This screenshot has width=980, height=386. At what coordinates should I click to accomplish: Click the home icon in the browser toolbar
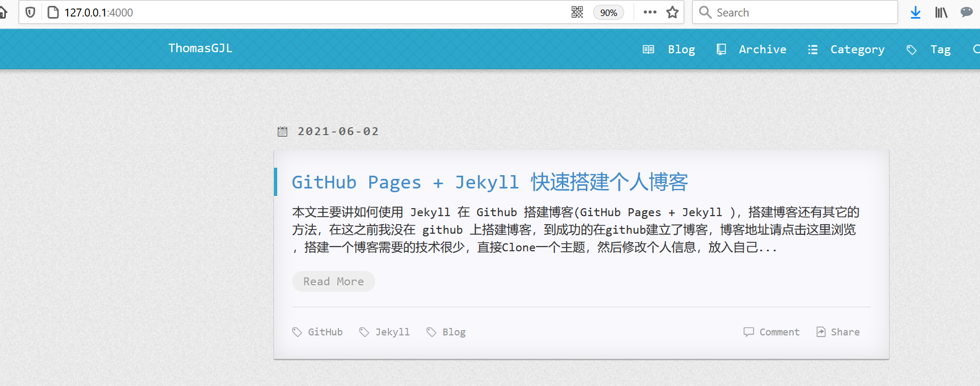[x=3, y=12]
